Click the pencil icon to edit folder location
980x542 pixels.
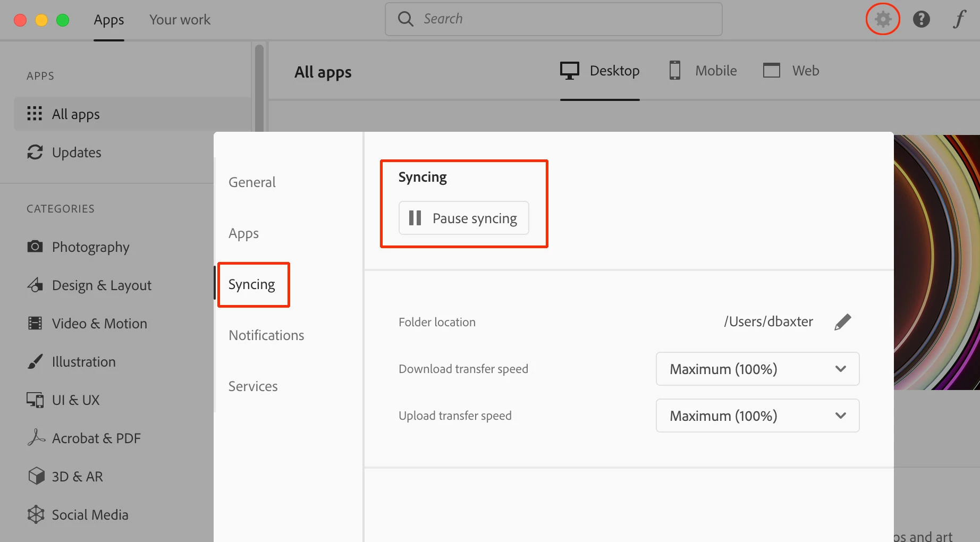[842, 322]
